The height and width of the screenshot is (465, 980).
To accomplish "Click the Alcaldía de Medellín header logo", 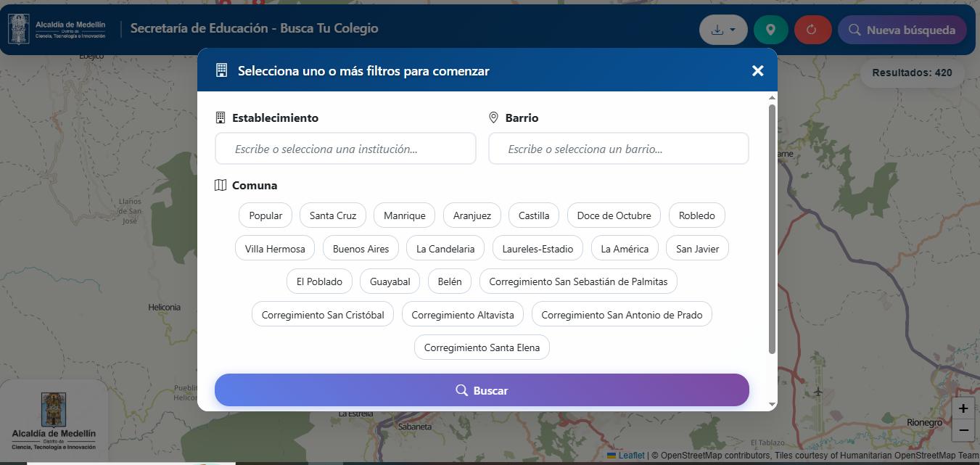I will [x=57, y=29].
